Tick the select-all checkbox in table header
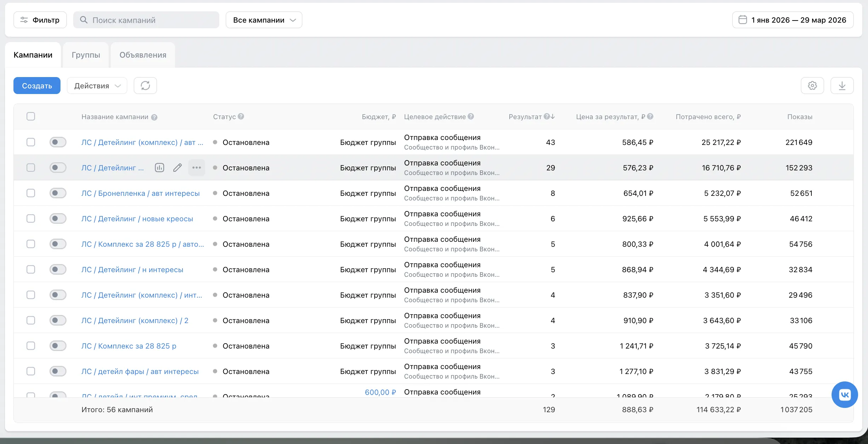This screenshot has height=444, width=868. pyautogui.click(x=31, y=116)
